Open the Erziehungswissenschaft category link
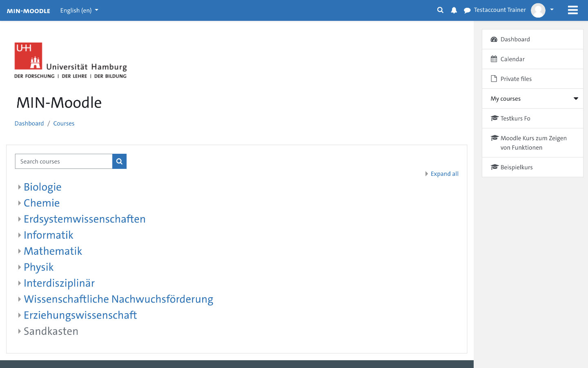The image size is (588, 368). (x=80, y=315)
